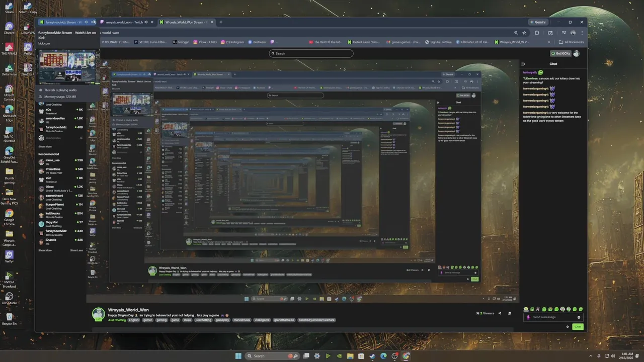The height and width of the screenshot is (362, 644).
Task: Show hidden system tray icons
Action: click(591, 356)
